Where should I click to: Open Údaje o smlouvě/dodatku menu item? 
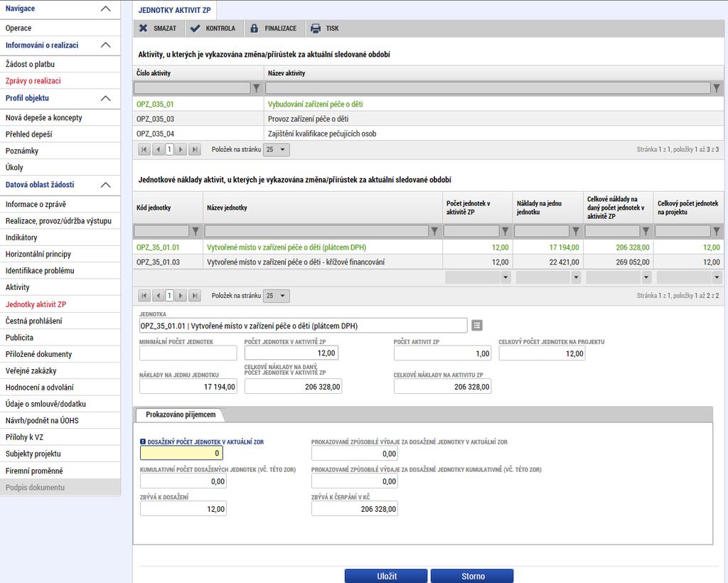[60, 404]
